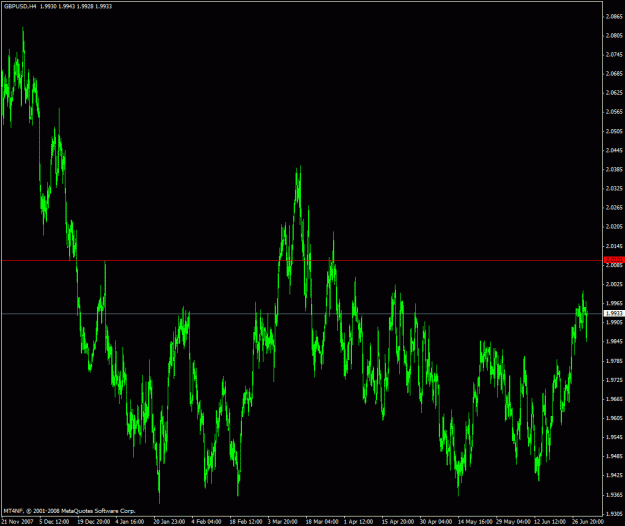The height and width of the screenshot is (526, 625).
Task: Click the 1.9605 price scale label
Action: [x=614, y=418]
